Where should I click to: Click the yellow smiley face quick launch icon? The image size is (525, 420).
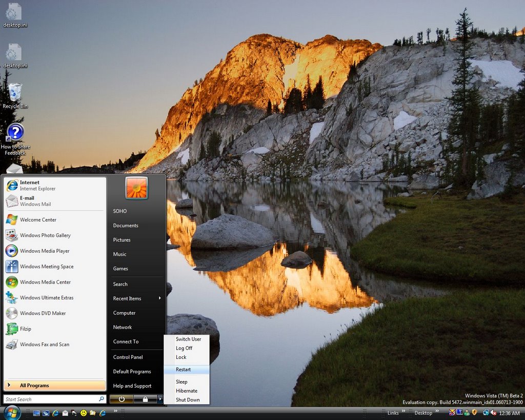[84, 413]
